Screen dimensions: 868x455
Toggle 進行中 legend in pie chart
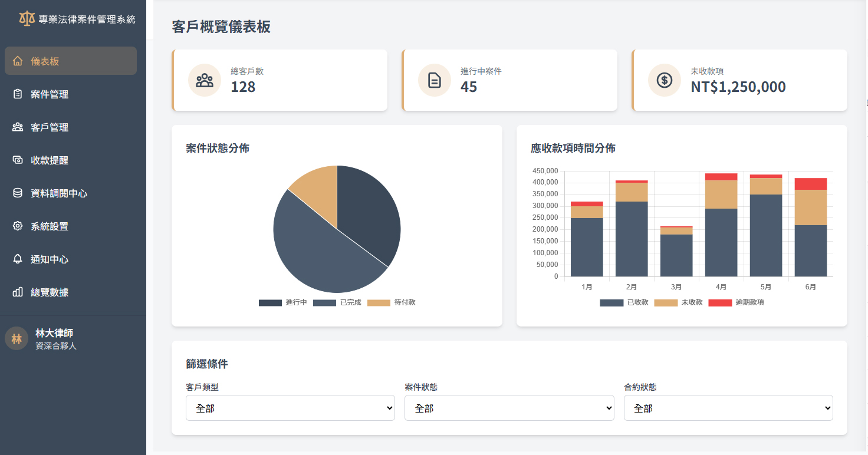point(283,302)
